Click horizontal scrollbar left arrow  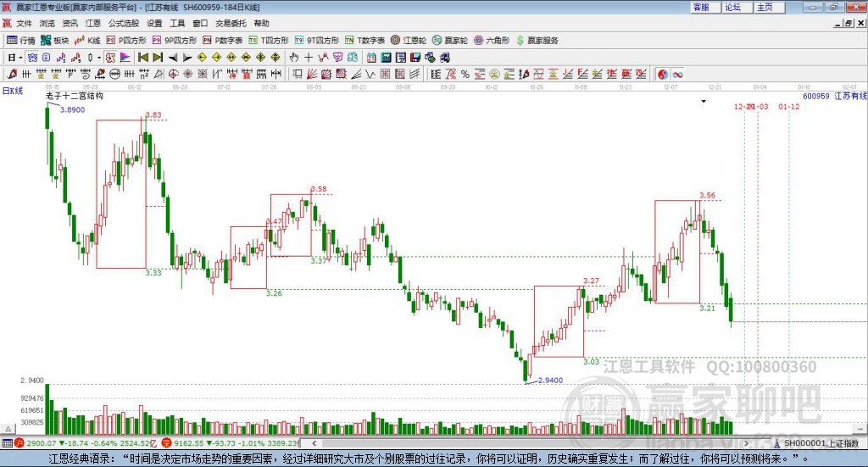coord(314,443)
